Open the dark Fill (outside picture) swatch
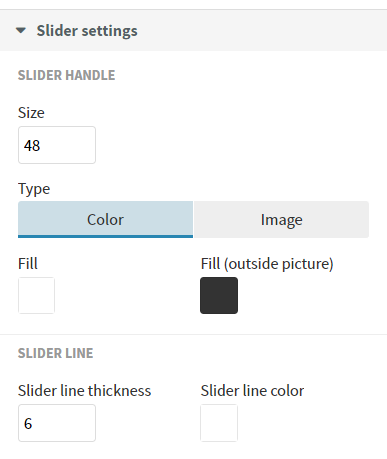The height and width of the screenshot is (459, 387). pos(219,295)
